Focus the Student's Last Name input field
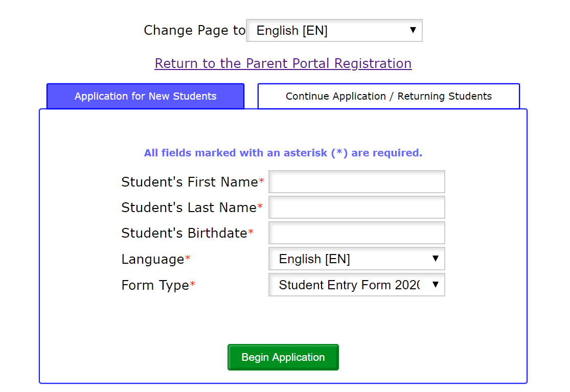This screenshot has height=392, width=570. 356,207
